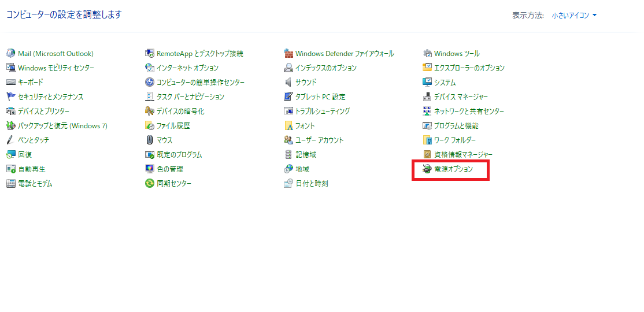
Task: Click the Mail (Microsoft Outlook) icon
Action: [x=11, y=54]
